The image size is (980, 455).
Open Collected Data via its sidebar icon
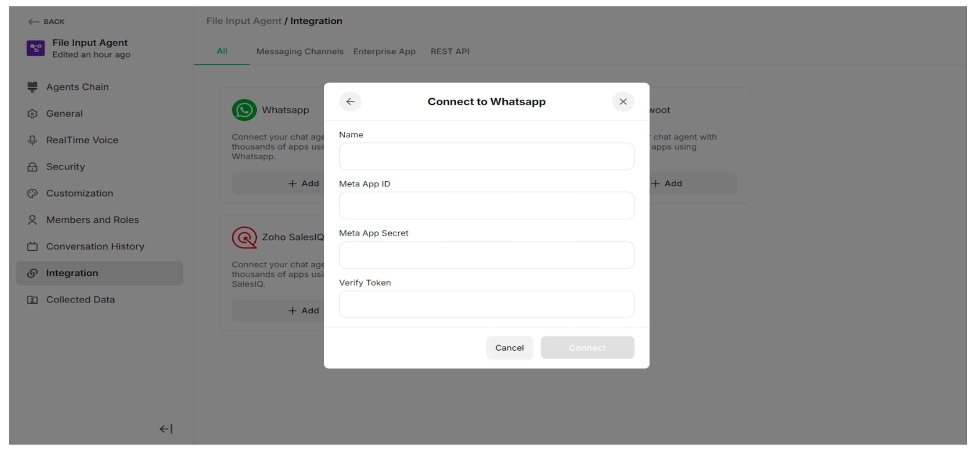tap(32, 299)
